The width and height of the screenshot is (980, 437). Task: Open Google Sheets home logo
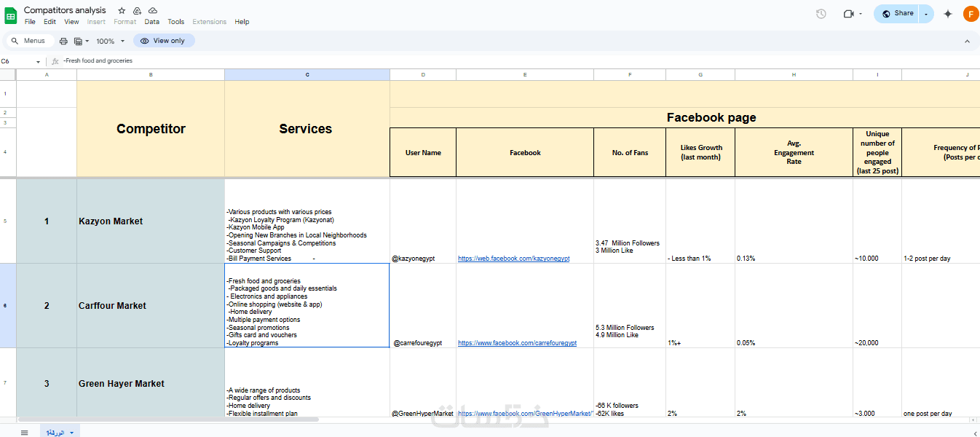(11, 15)
